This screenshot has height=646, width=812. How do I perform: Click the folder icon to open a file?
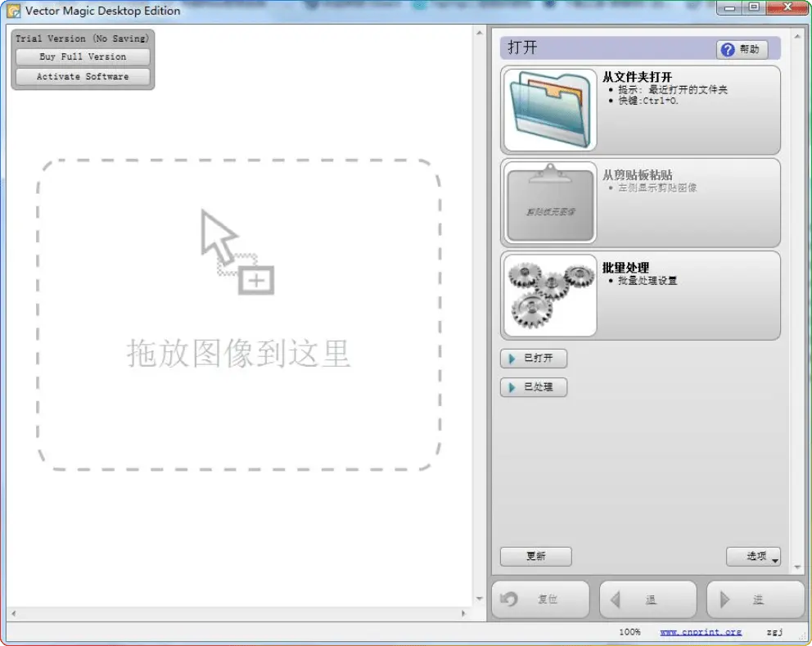coord(550,110)
